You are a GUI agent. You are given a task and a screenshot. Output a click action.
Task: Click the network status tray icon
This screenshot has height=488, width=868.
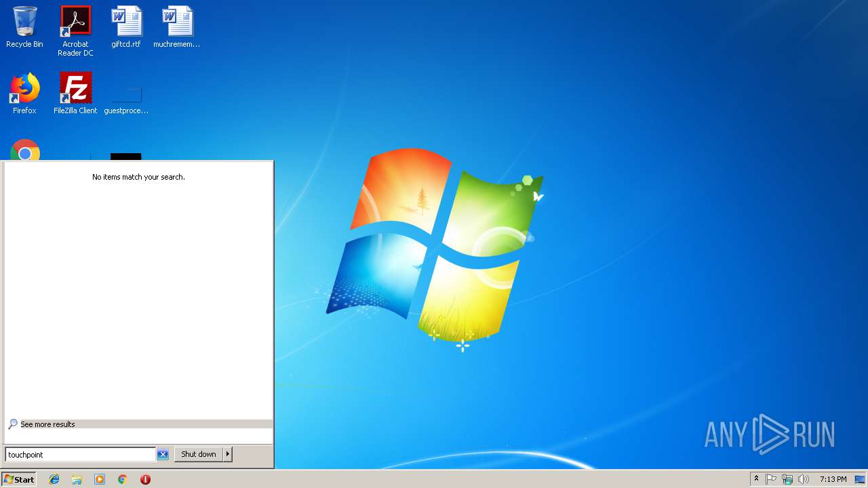click(787, 479)
